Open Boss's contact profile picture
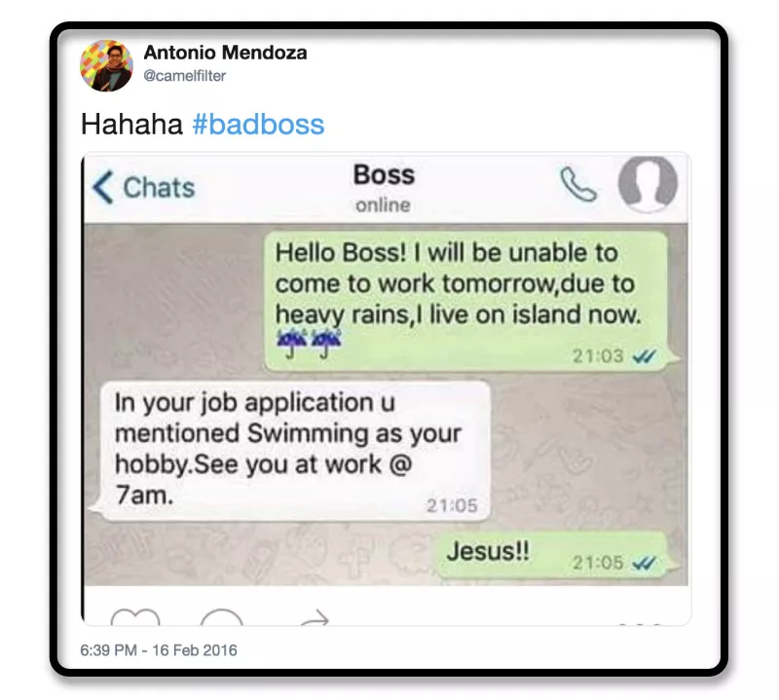 click(x=648, y=184)
